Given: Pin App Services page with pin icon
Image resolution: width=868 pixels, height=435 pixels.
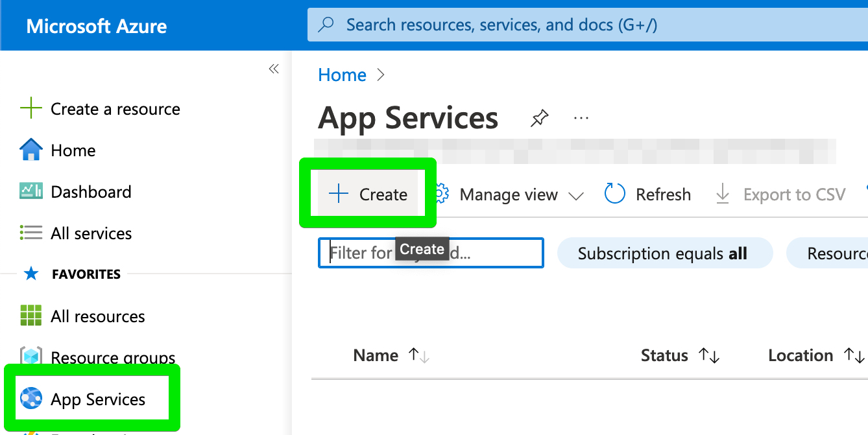Looking at the screenshot, I should click(539, 119).
